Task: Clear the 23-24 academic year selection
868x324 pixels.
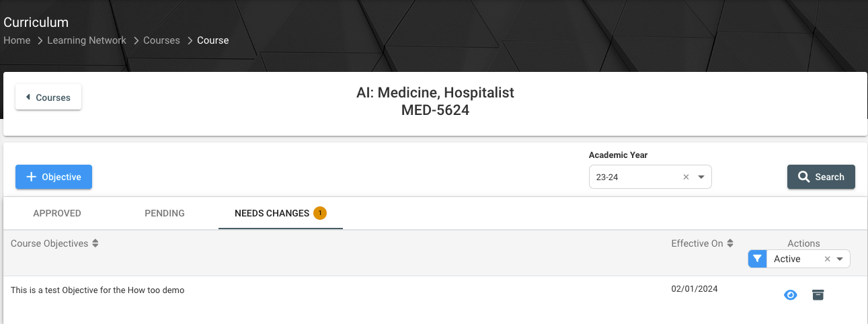Action: pos(686,177)
